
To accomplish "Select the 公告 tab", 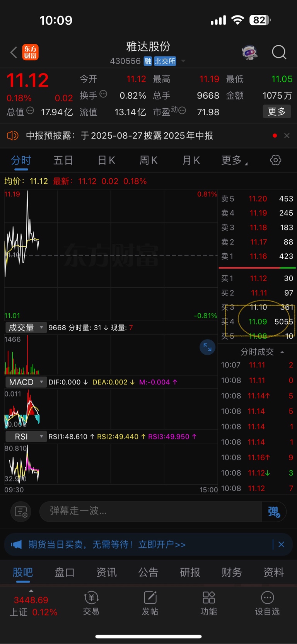I will (x=148, y=572).
